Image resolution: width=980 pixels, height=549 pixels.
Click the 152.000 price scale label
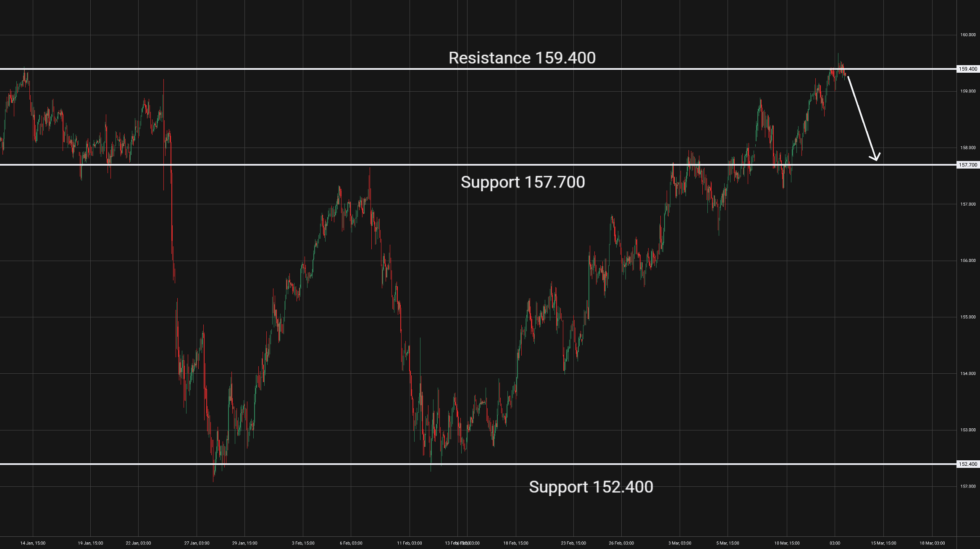point(968,486)
